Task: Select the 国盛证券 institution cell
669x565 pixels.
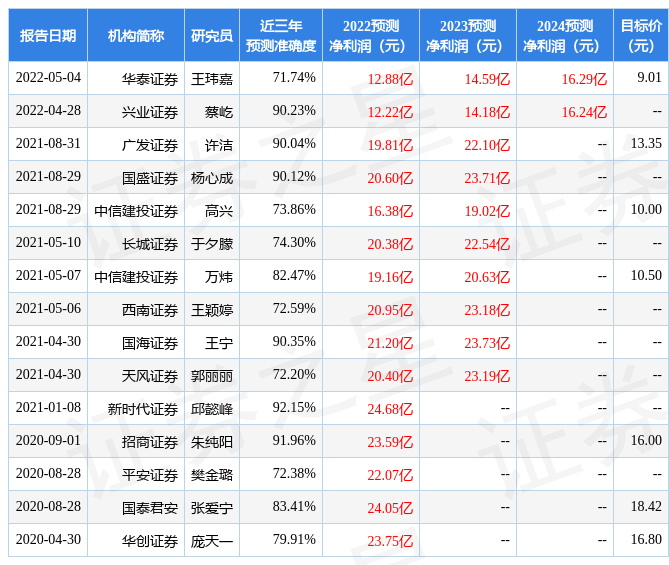Action: [x=150, y=178]
